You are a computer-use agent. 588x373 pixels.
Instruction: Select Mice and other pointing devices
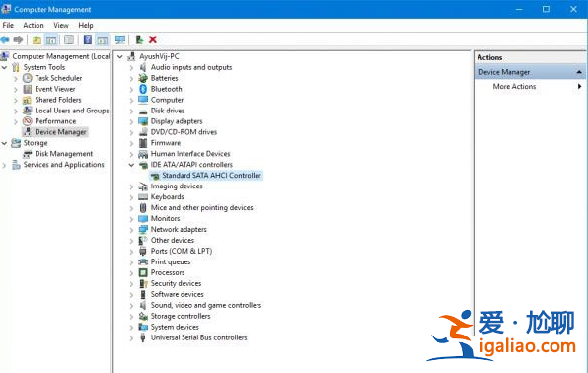(x=201, y=208)
